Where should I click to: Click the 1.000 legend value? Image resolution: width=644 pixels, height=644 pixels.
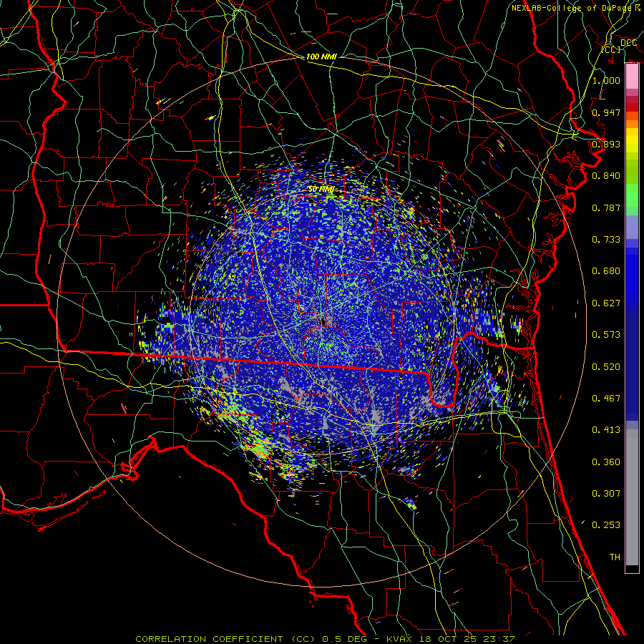[606, 80]
